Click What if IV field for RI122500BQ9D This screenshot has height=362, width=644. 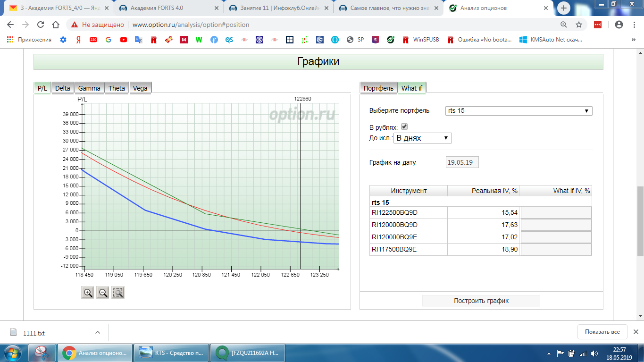click(x=556, y=213)
